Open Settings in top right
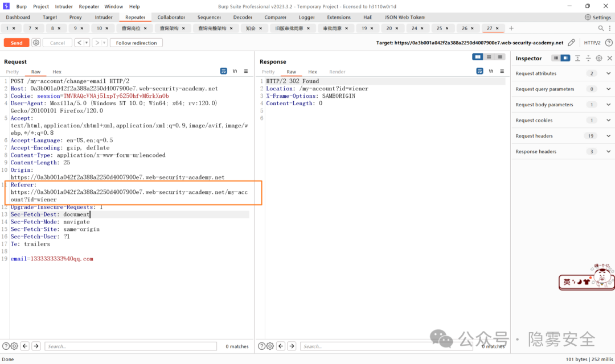This screenshot has height=364, width=615. [x=598, y=17]
